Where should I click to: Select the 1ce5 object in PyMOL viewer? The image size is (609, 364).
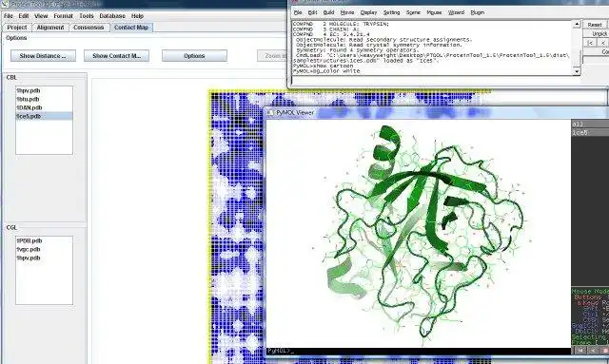coord(590,133)
